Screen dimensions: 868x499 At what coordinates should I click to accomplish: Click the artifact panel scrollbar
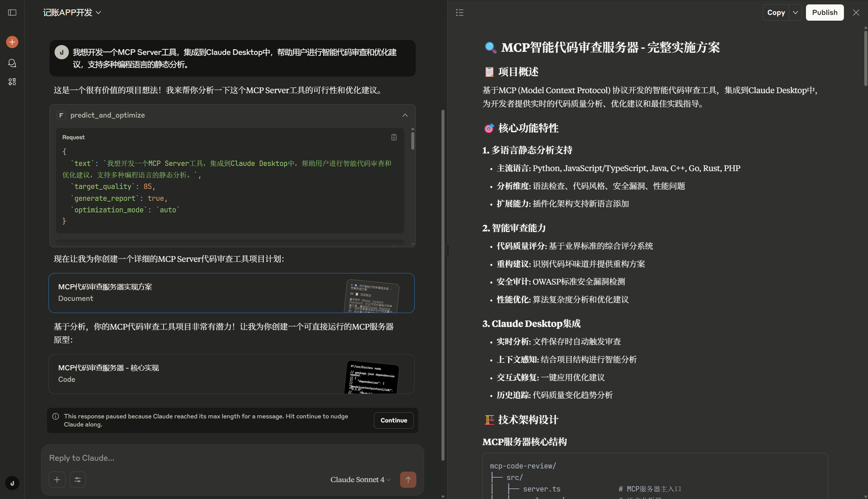[865, 58]
